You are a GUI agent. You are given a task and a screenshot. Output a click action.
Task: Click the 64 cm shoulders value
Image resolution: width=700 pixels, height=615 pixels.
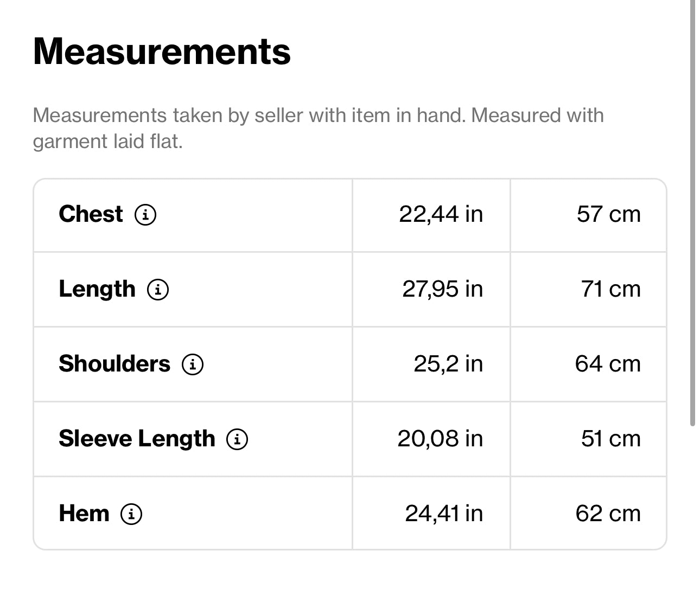click(608, 364)
